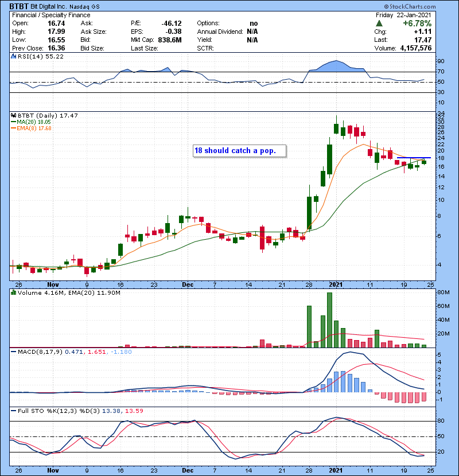
Task: Click the Prev Close 16.36 value
Action: coord(56,48)
